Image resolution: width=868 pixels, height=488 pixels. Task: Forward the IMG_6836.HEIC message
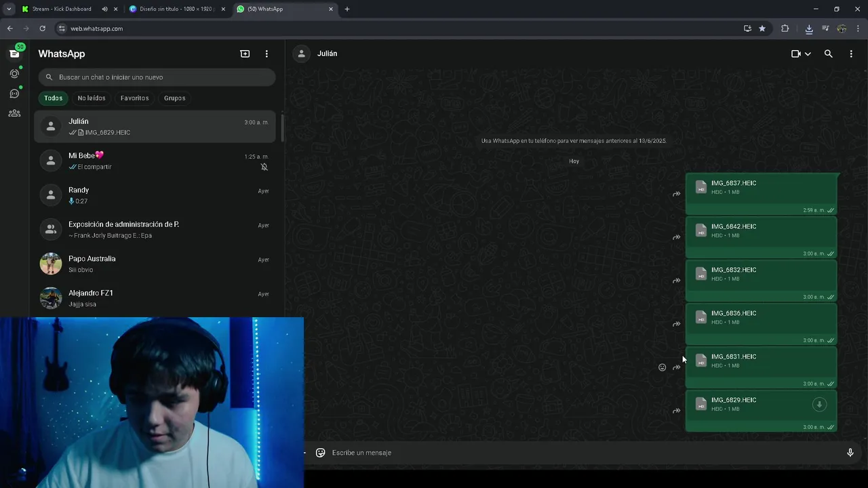[676, 324]
